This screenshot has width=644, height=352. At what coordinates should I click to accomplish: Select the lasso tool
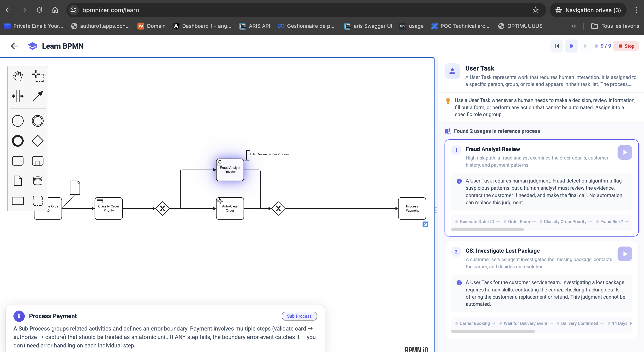[x=38, y=76]
